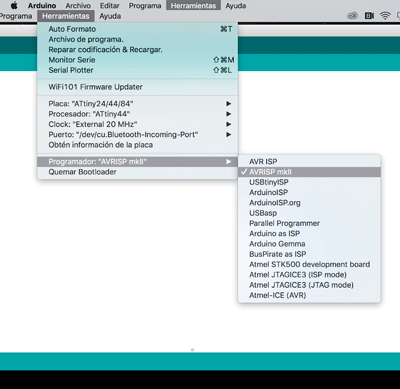Choose Quemar Bootloader
Image resolution: width=400 pixels, height=389 pixels.
(x=138, y=172)
